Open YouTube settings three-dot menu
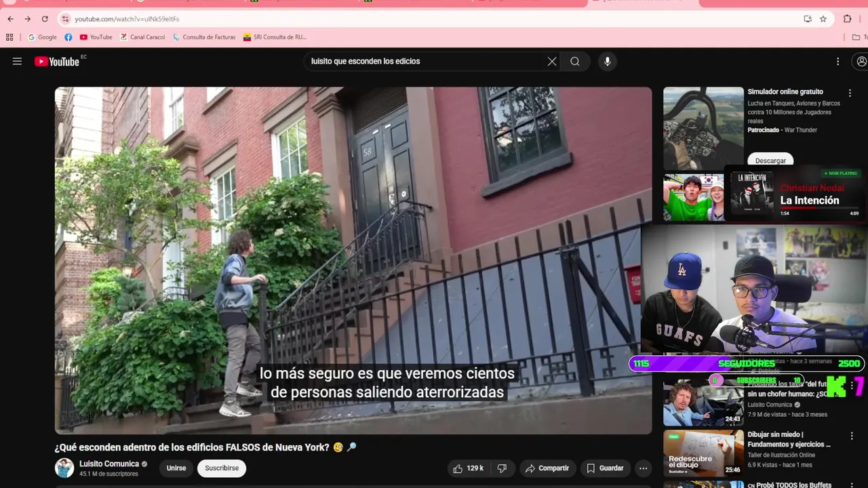This screenshot has height=488, width=868. 837,61
